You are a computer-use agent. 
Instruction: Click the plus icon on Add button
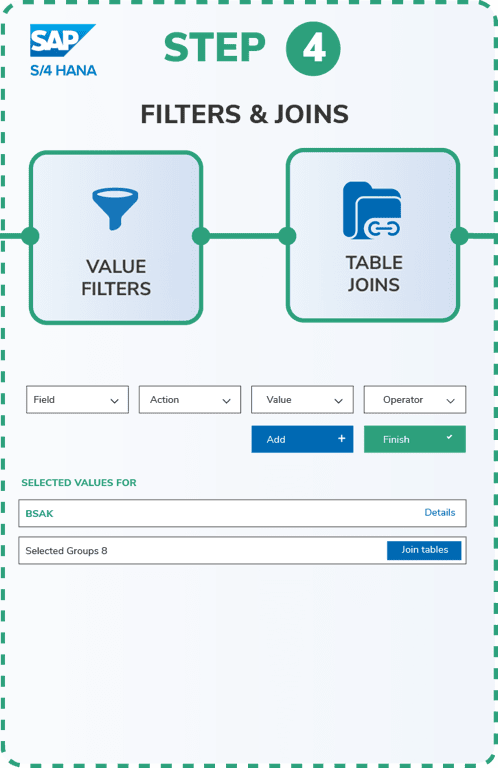(x=341, y=438)
